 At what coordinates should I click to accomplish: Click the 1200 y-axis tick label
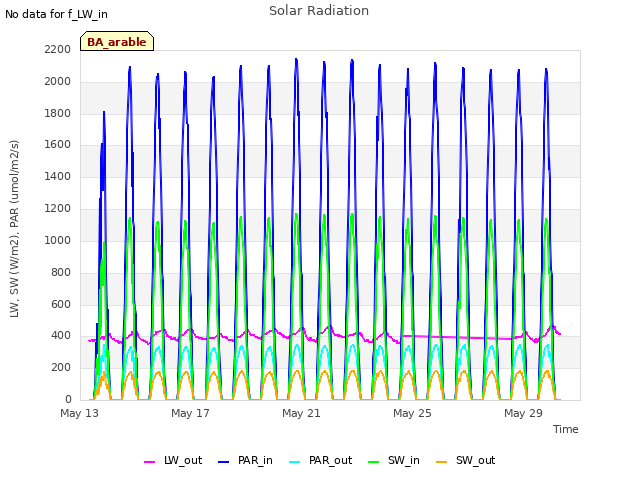coord(58,208)
